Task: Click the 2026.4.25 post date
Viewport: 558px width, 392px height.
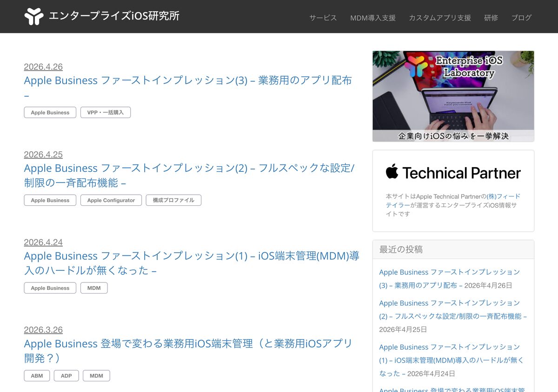Action: coord(43,155)
